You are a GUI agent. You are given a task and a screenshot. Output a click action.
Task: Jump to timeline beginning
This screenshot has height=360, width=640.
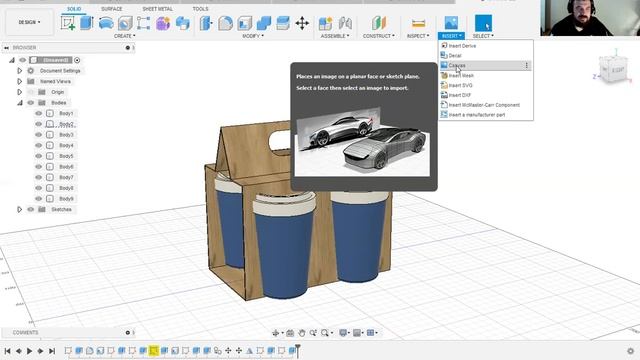(7, 351)
